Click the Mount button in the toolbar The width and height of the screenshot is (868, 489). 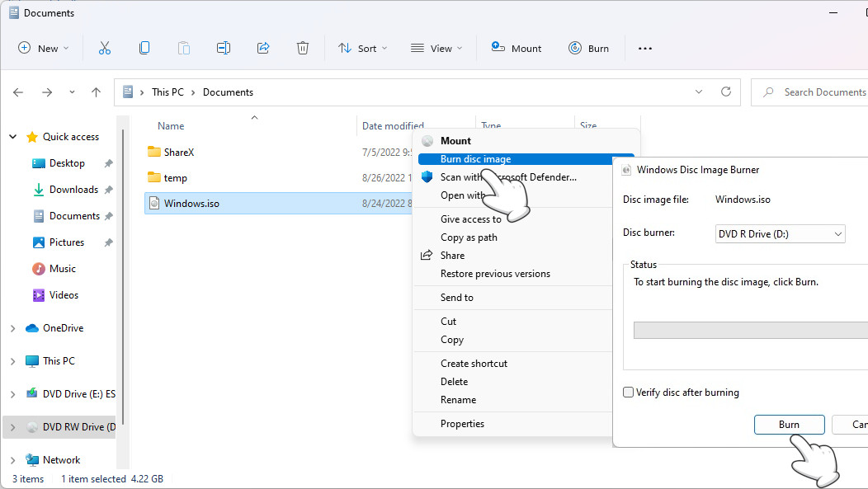tap(516, 48)
